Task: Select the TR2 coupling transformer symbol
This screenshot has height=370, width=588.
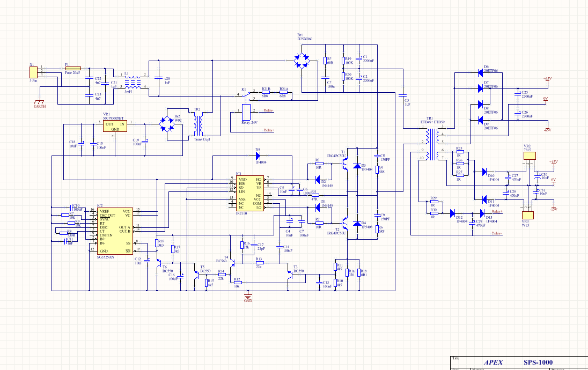Action: (x=198, y=125)
